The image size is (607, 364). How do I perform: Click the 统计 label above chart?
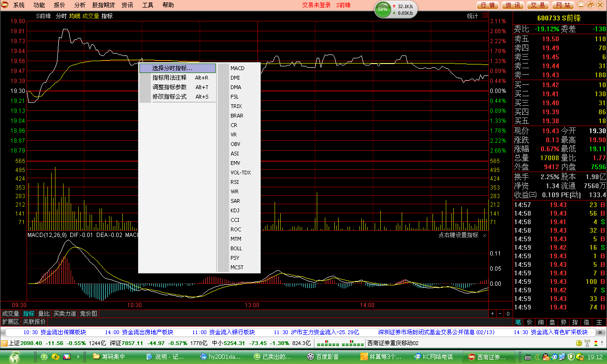point(473,16)
